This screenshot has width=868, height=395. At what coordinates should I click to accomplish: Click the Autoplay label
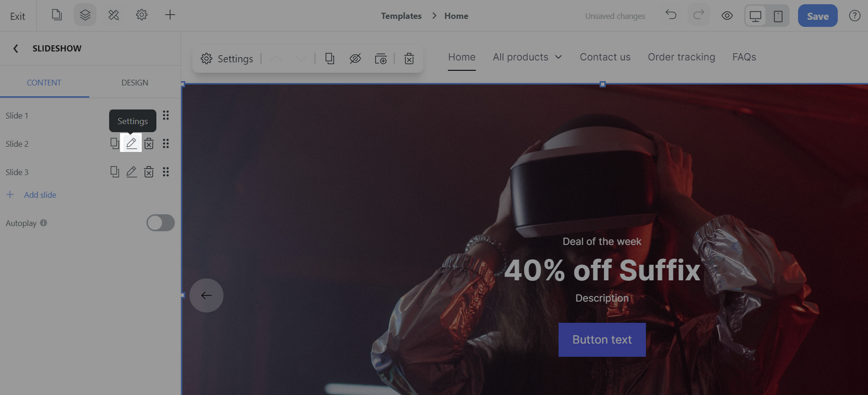(x=21, y=223)
